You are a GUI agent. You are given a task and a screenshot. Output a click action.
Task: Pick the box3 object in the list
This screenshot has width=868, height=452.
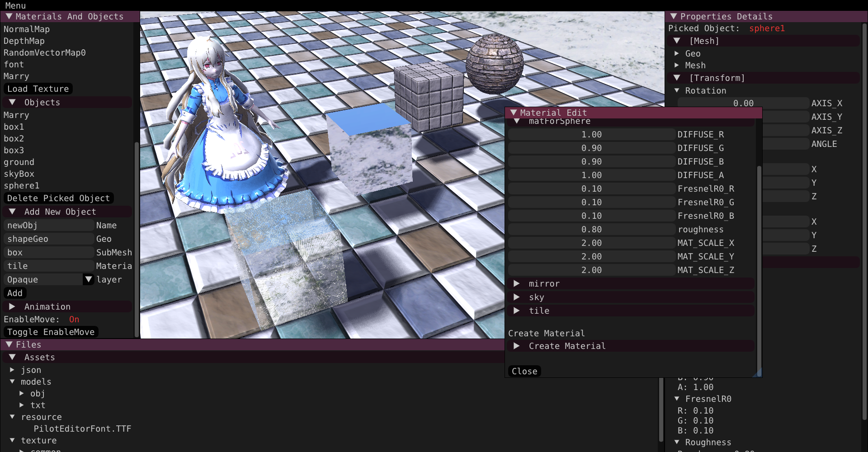(x=14, y=150)
